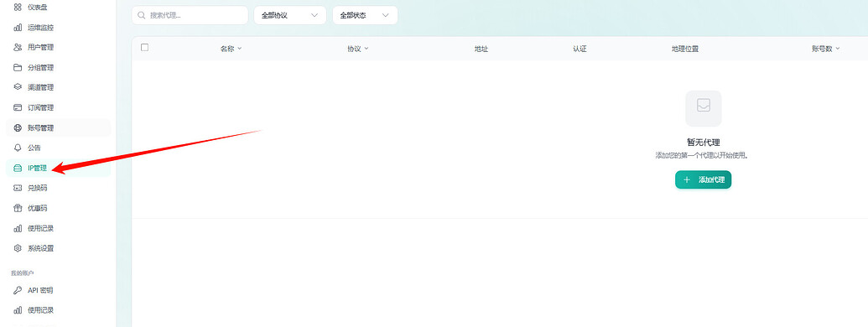Select the 用户管理 users icon
This screenshot has width=868, height=327.
coord(18,48)
